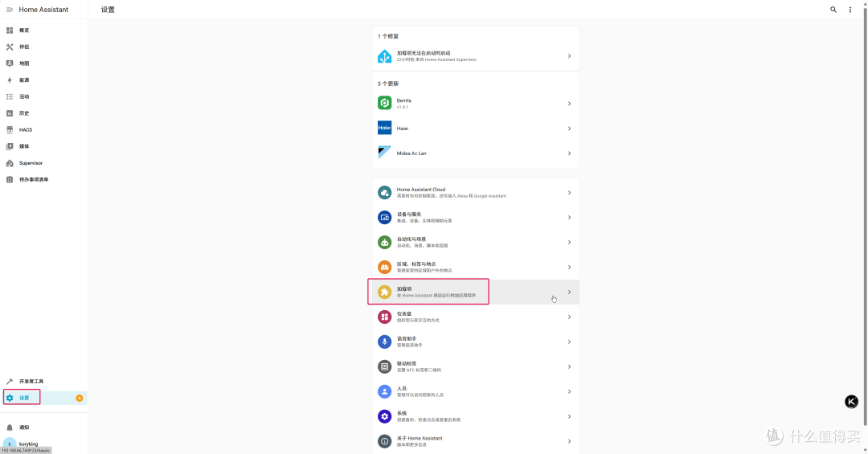The height and width of the screenshot is (454, 868).
Task: Open the HACS store icon in sidebar
Action: coord(10,129)
